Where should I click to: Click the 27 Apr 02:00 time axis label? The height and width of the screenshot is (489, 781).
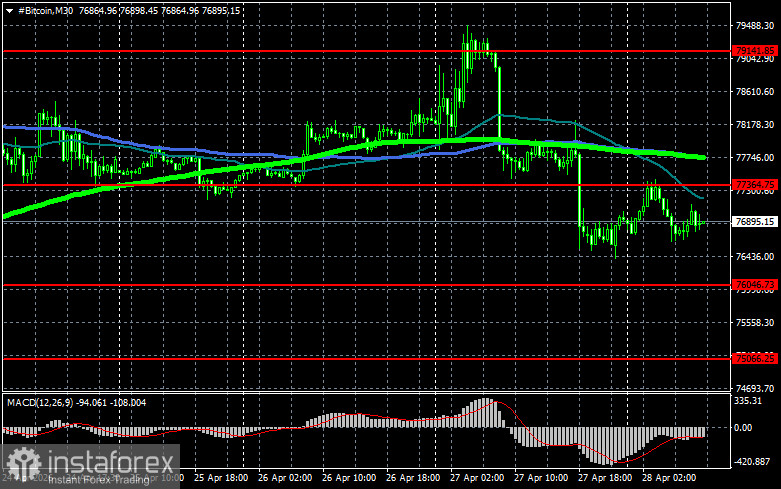point(477,479)
